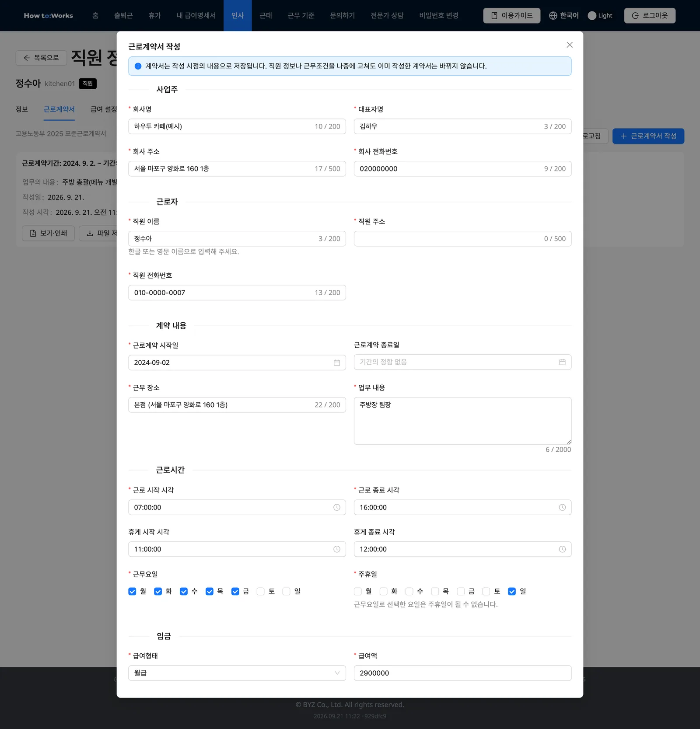Check 수 checkbox under 주휴일
Viewport: 700px width, 729px height.
pyautogui.click(x=409, y=591)
